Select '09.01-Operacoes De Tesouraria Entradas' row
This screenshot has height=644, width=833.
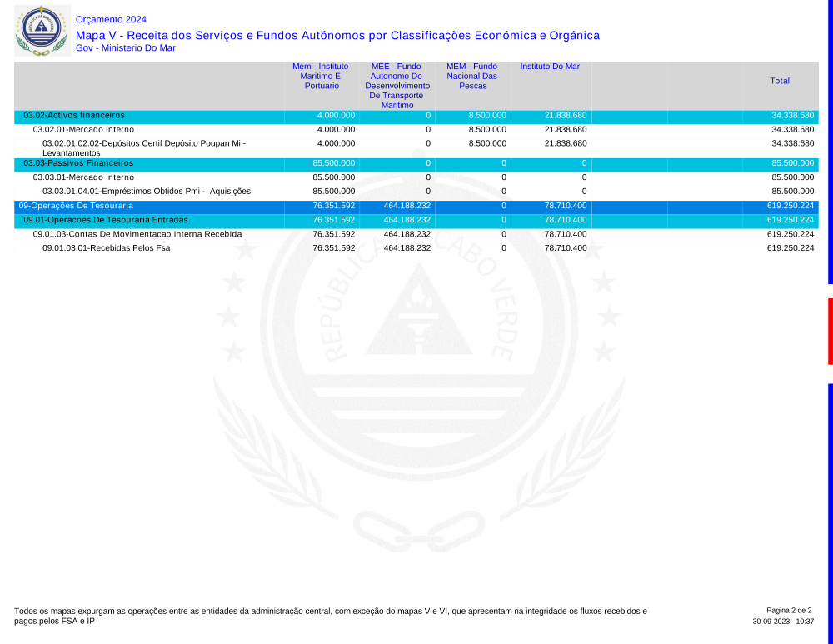106,220
